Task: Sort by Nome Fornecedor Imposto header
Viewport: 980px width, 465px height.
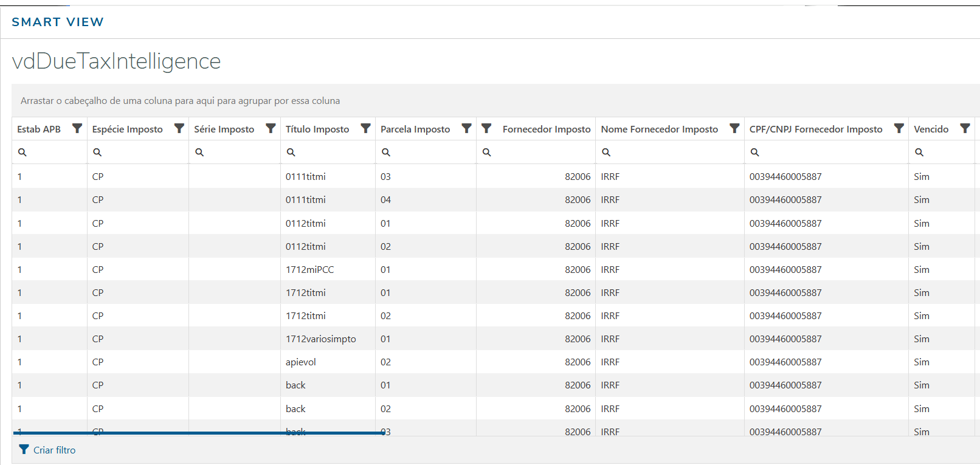Action: pos(659,129)
